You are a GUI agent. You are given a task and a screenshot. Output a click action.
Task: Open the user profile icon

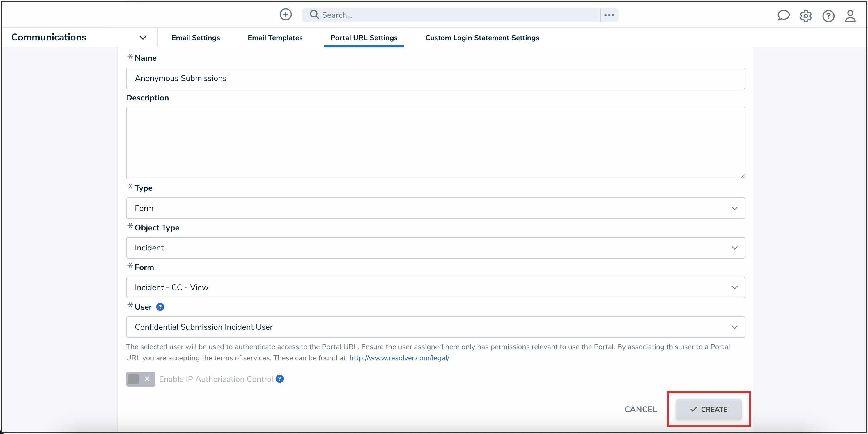[x=850, y=16]
